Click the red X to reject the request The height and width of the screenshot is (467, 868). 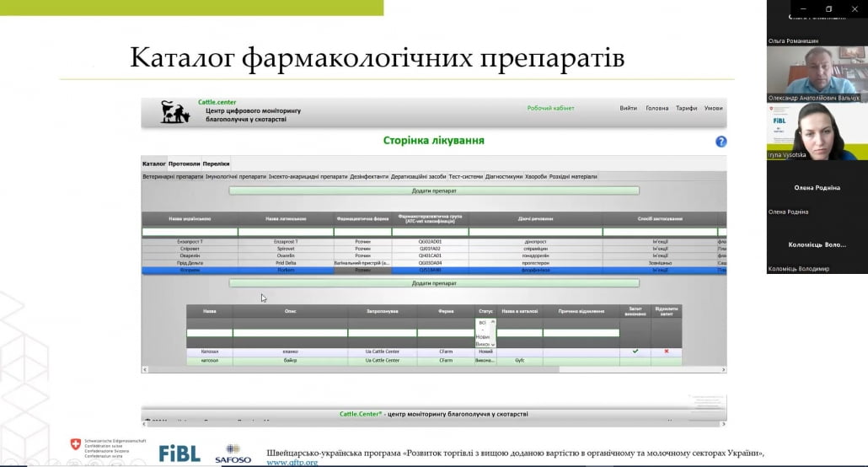[x=667, y=351]
